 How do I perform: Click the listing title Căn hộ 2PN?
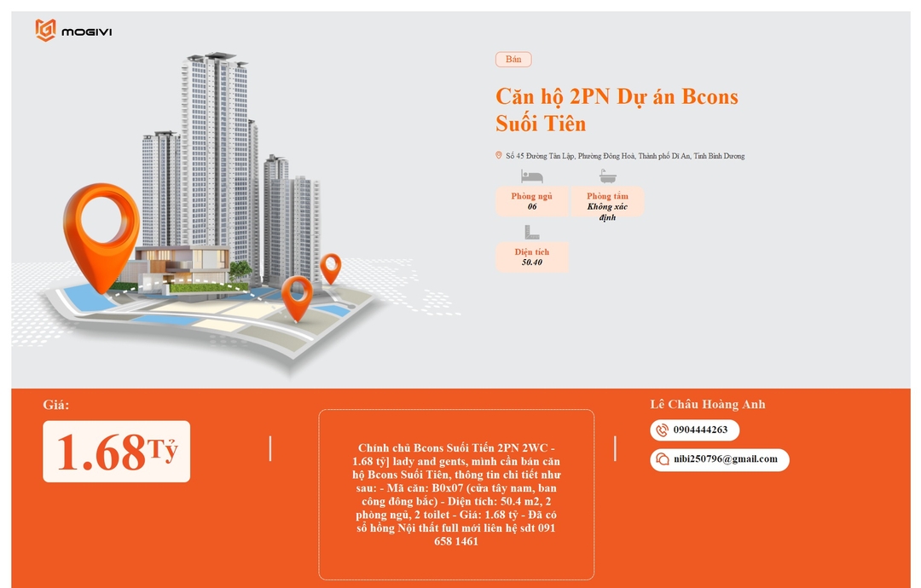click(x=617, y=110)
